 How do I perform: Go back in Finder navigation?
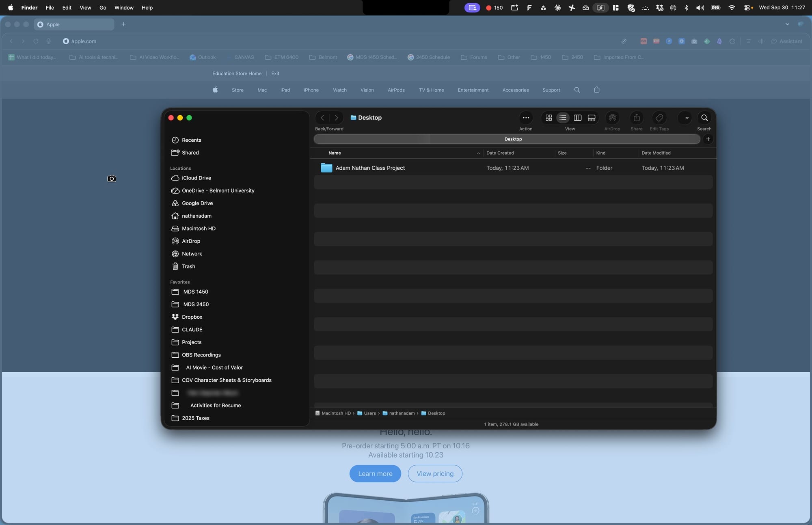pyautogui.click(x=322, y=118)
